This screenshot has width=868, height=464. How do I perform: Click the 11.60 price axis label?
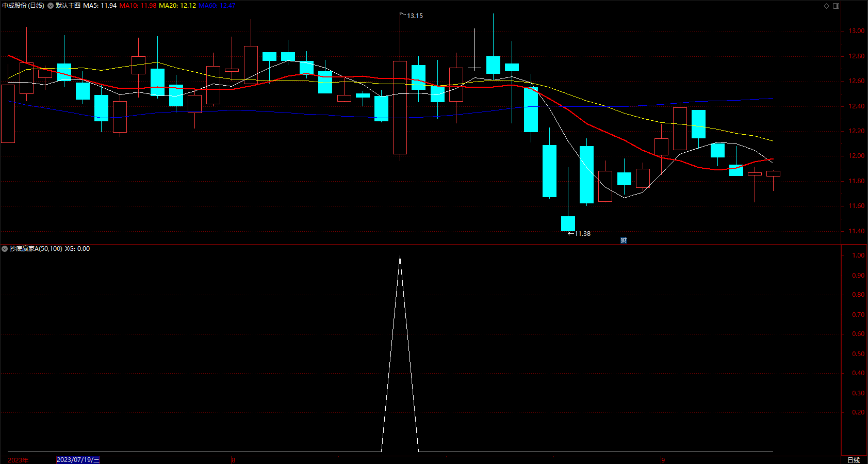pyautogui.click(x=856, y=206)
